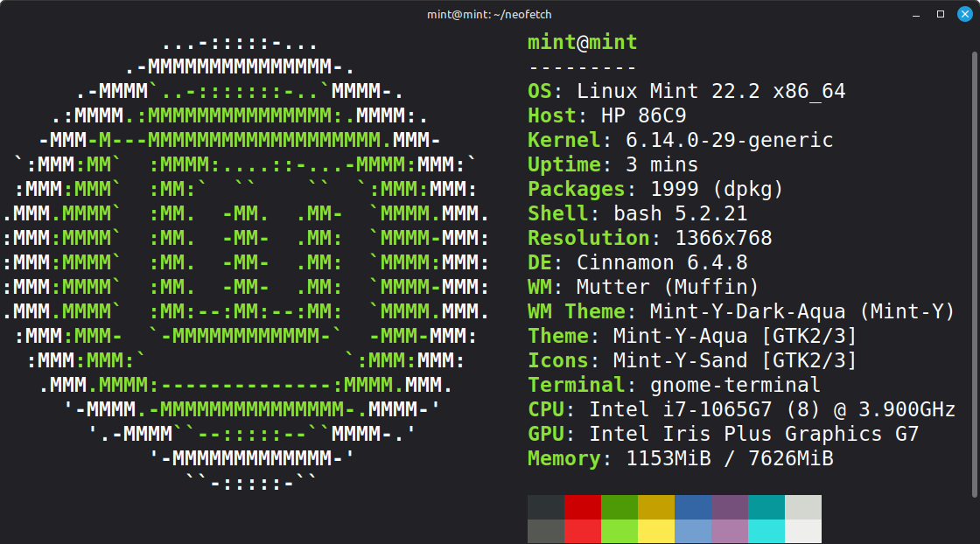Screen dimensions: 980x544
Task: Click the dark red color block
Action: [583, 507]
